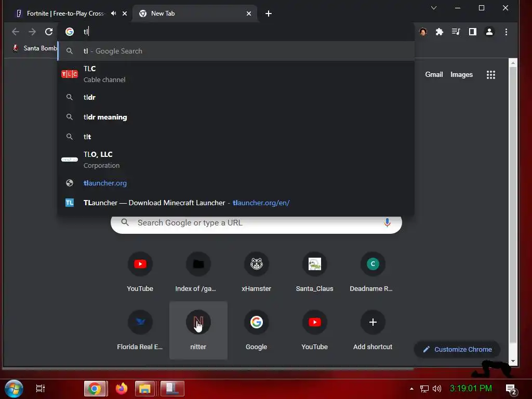
Task: Launch Firefox from the taskbar
Action: (x=121, y=389)
